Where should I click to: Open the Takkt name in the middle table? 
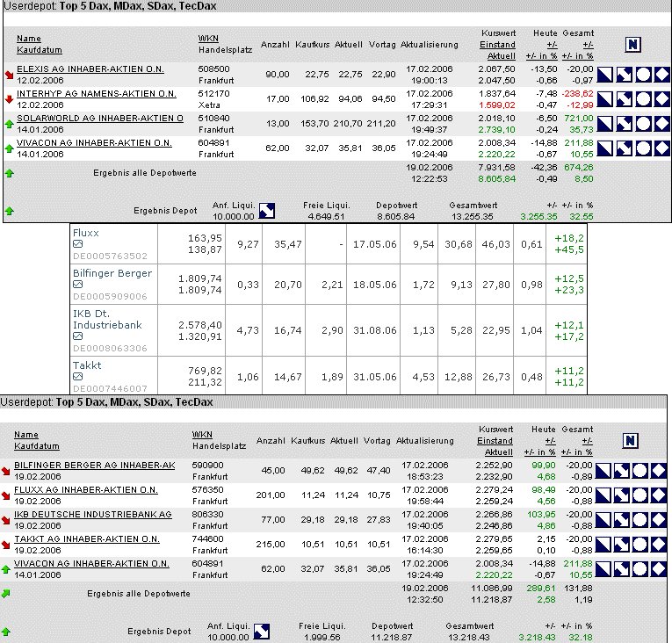tap(87, 365)
